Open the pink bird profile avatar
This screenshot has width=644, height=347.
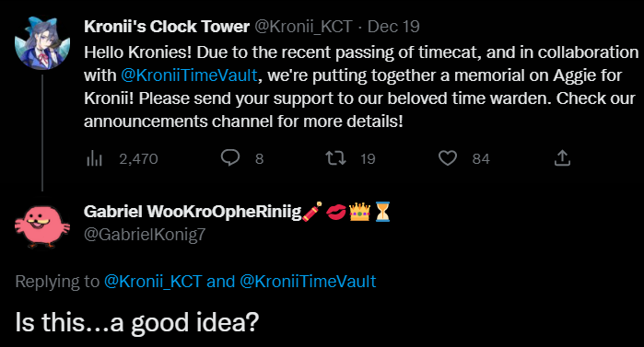coord(41,226)
